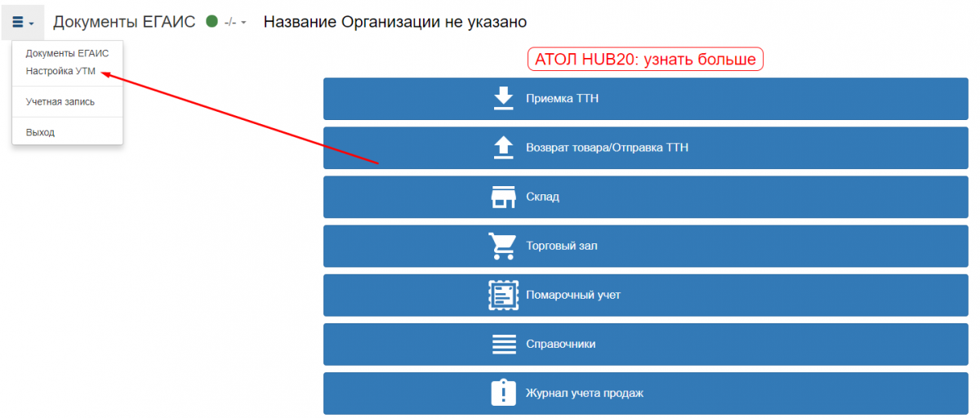Open the Справочники section
The height and width of the screenshot is (418, 980).
click(648, 344)
